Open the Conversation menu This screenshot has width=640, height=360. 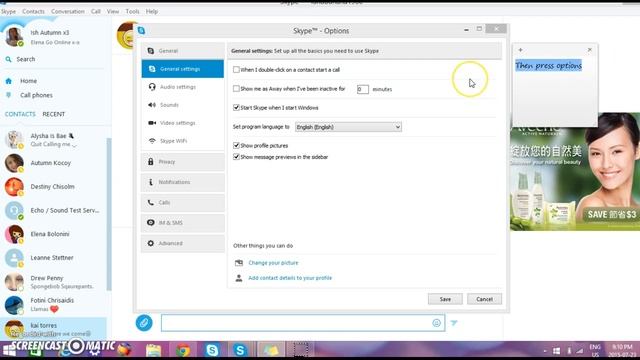pyautogui.click(x=68, y=11)
